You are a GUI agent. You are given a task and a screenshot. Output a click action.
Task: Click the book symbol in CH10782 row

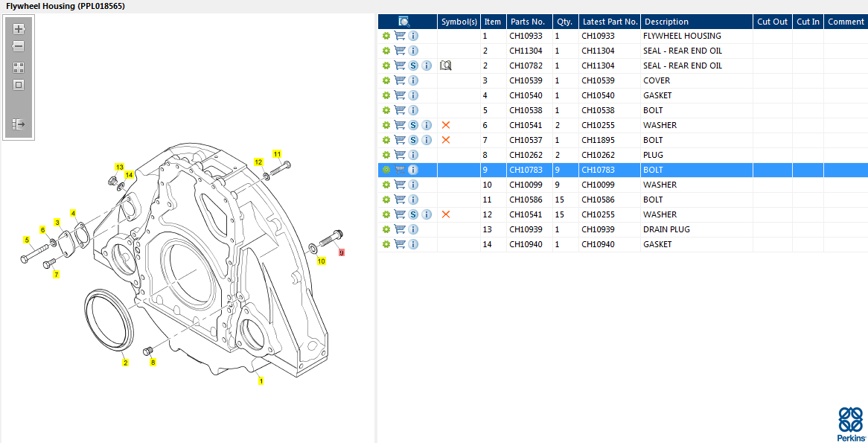446,66
